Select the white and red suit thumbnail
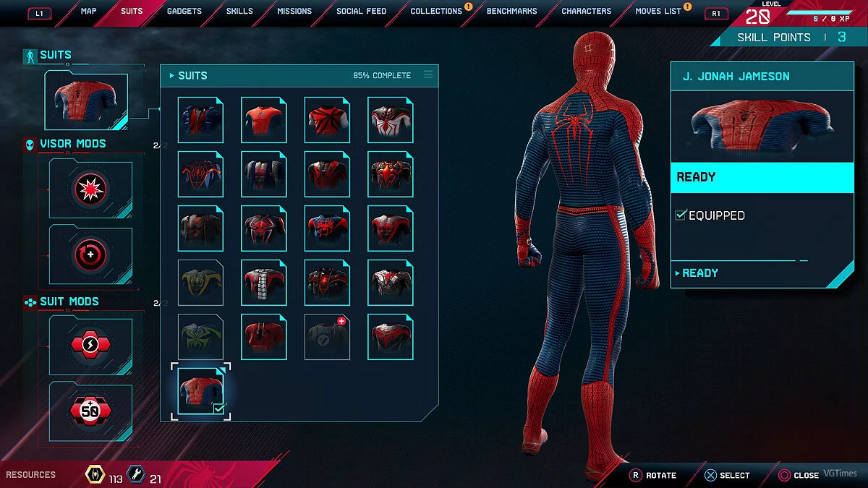Viewport: 868px width, 488px height. 391,120
